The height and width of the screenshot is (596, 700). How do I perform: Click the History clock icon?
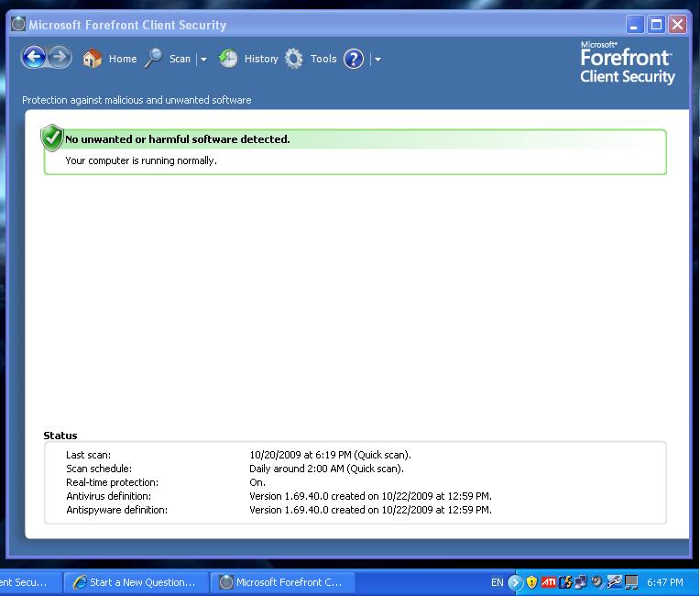pos(228,59)
